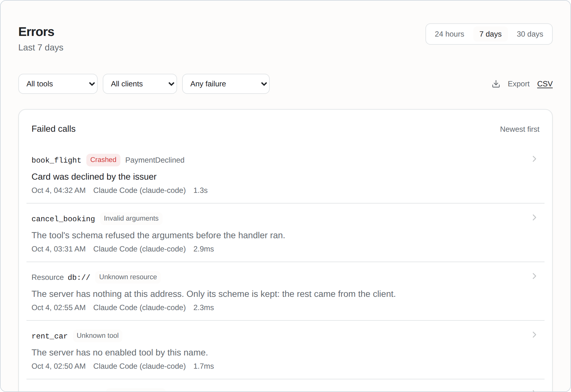The width and height of the screenshot is (571, 392).
Task: Click 'The server has no enabled tool' message
Action: [x=120, y=353]
